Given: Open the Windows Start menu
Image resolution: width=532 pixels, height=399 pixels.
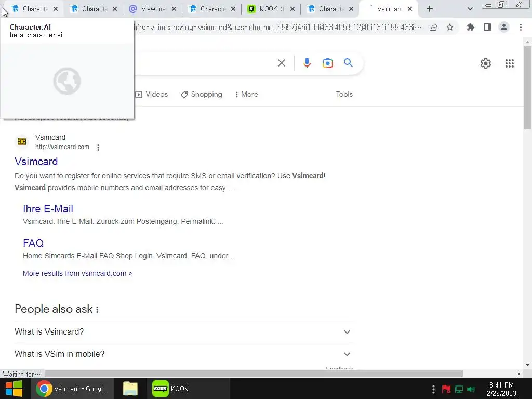Looking at the screenshot, I should (x=14, y=389).
